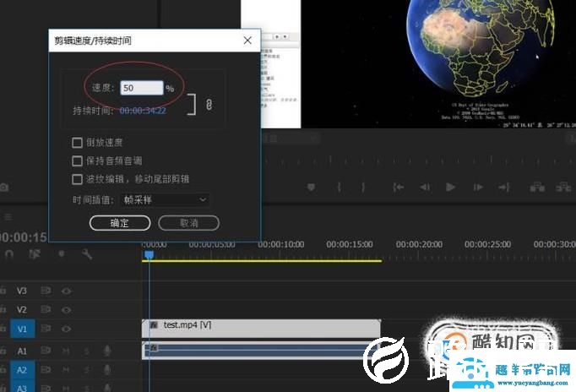576x392 pixels.
Task: Toggle sync lock on A2 track
Action: coord(46,369)
